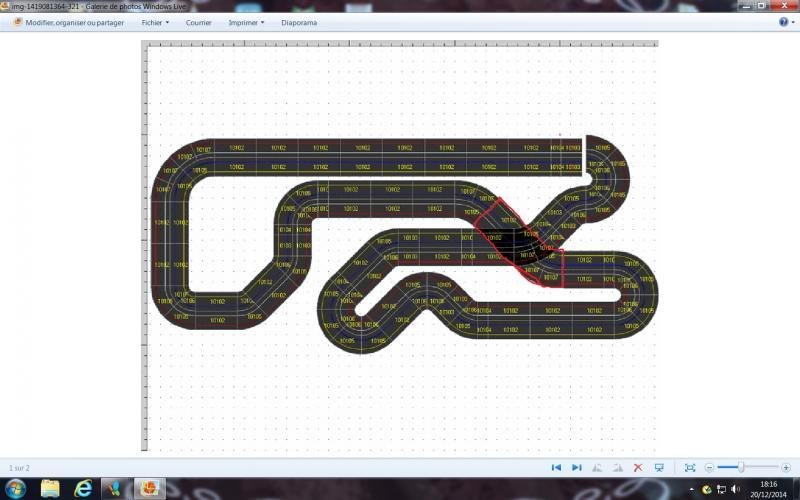Adjust the zoom slider handle

pyautogui.click(x=741, y=467)
